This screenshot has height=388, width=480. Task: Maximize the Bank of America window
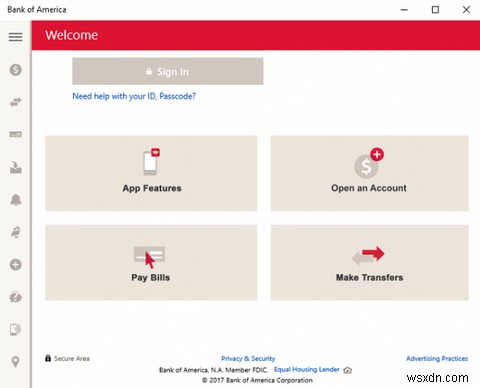[435, 10]
